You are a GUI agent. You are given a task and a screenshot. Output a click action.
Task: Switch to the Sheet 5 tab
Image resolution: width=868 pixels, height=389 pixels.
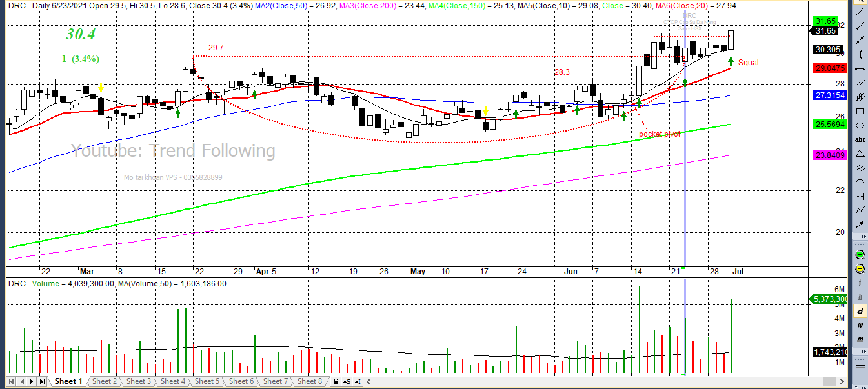[207, 381]
